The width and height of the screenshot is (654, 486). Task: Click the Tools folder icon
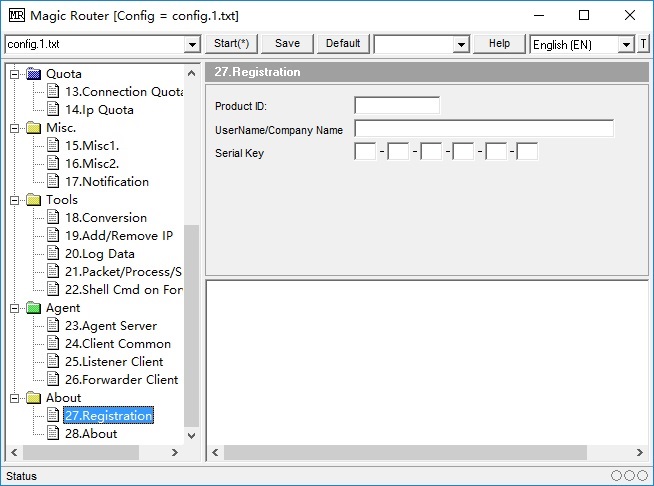point(33,200)
